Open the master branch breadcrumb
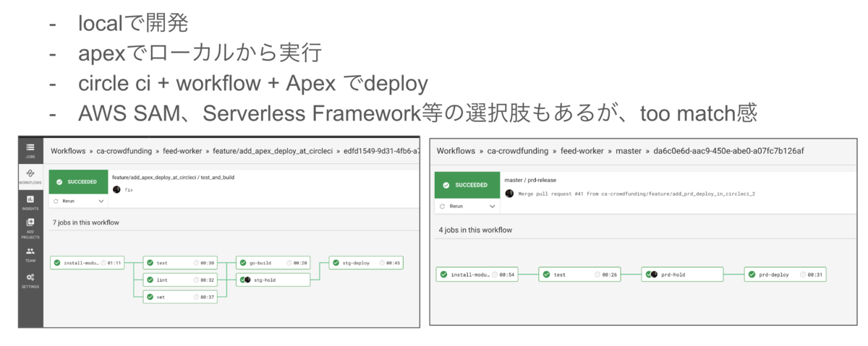Screen dimensions: 868x346 click(628, 151)
